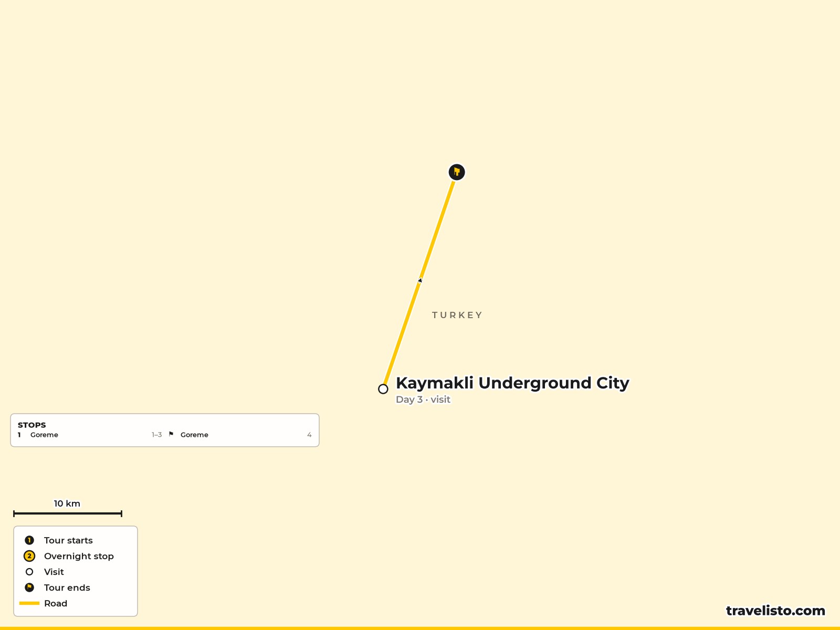Click the 'Overnight stop' legend text
Image resolution: width=840 pixels, height=630 pixels.
(x=79, y=556)
